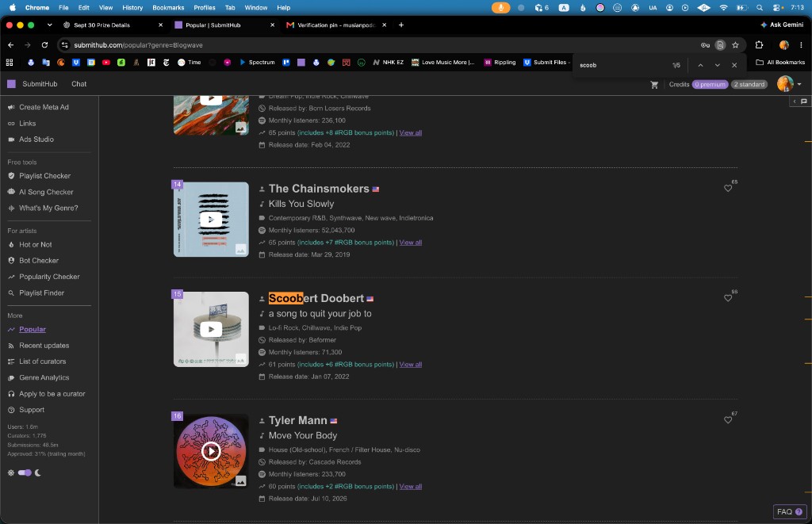Open the FAQ button
Viewport: 812px width, 524px height.
pos(789,511)
